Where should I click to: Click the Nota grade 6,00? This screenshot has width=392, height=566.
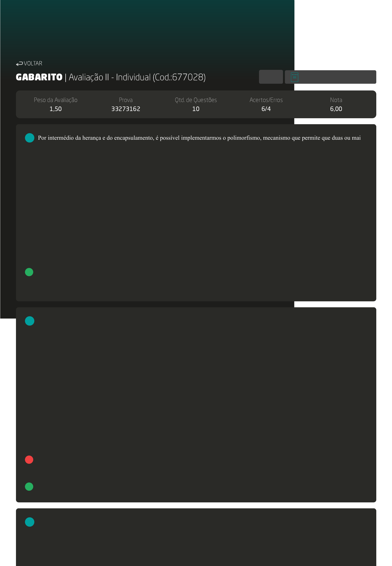point(336,109)
